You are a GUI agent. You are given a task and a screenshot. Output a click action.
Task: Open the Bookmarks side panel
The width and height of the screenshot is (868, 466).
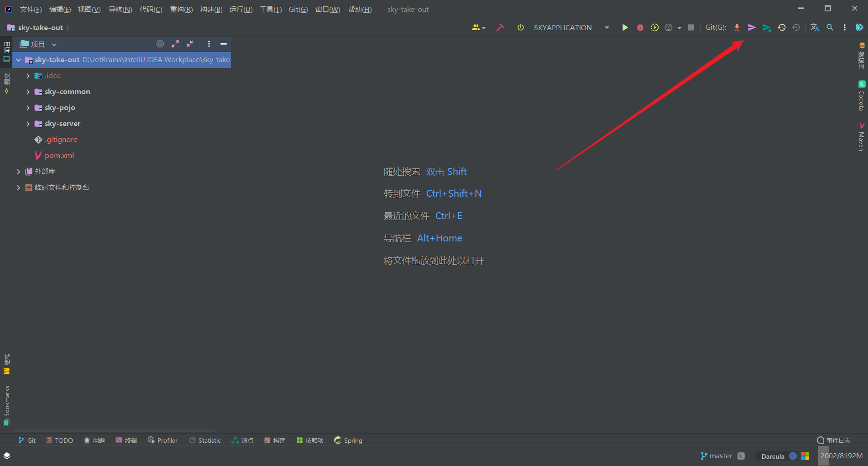[6, 406]
